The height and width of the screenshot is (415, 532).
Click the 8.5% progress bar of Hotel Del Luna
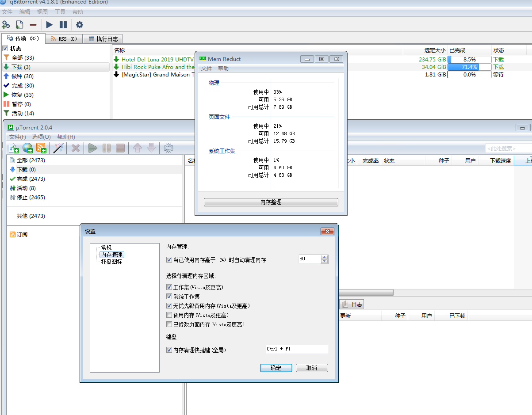click(470, 59)
